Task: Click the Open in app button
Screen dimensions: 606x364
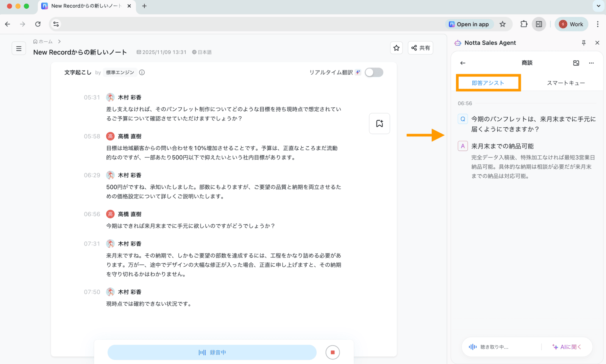Action: point(469,24)
